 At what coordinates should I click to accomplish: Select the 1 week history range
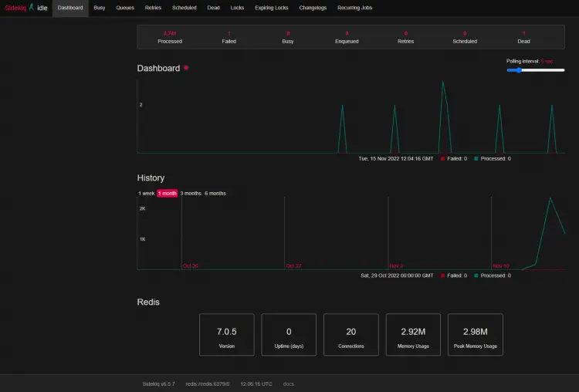click(x=146, y=193)
